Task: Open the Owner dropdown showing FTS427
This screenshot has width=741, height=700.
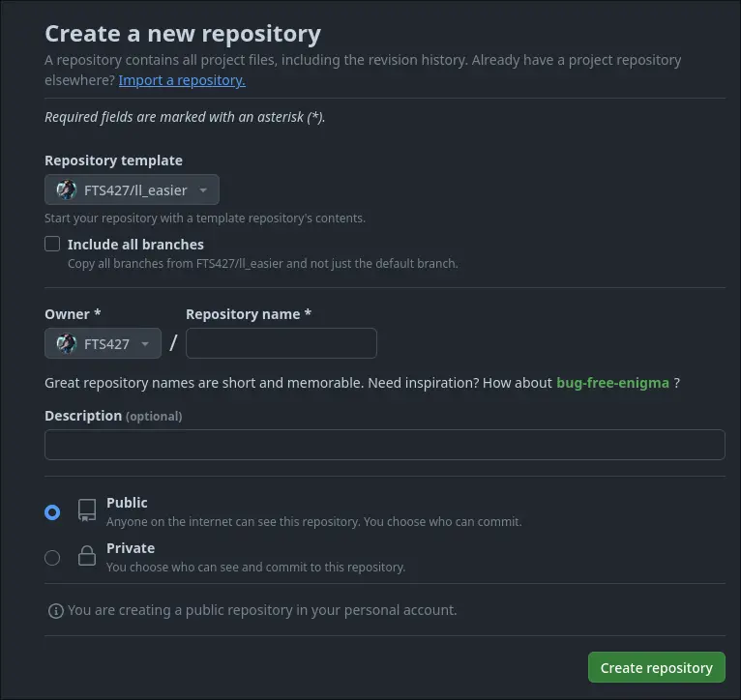Action: (x=103, y=343)
